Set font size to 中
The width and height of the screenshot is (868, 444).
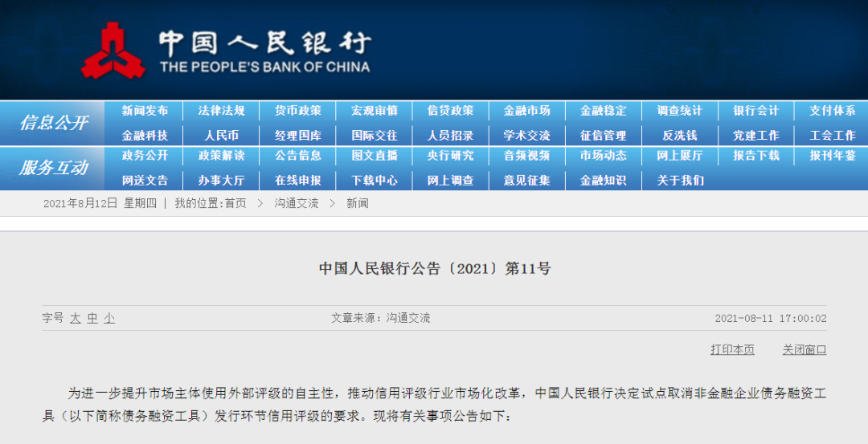pyautogui.click(x=92, y=319)
